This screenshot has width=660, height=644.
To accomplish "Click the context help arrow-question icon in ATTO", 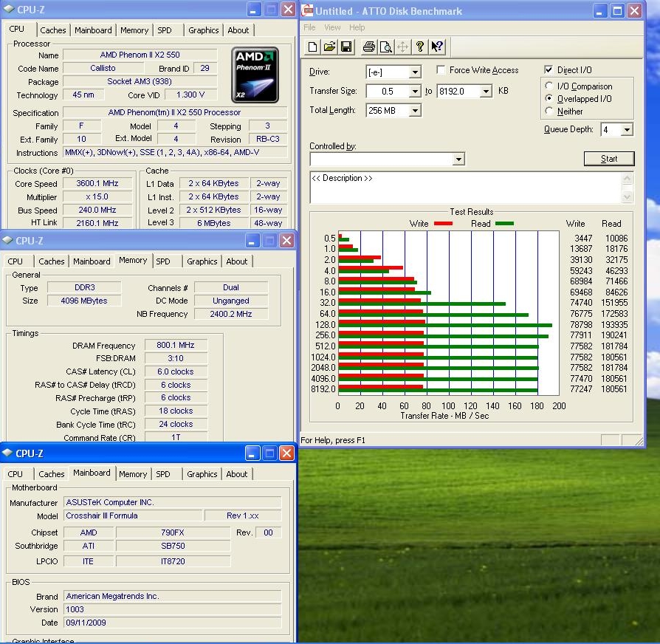I will tap(436, 47).
